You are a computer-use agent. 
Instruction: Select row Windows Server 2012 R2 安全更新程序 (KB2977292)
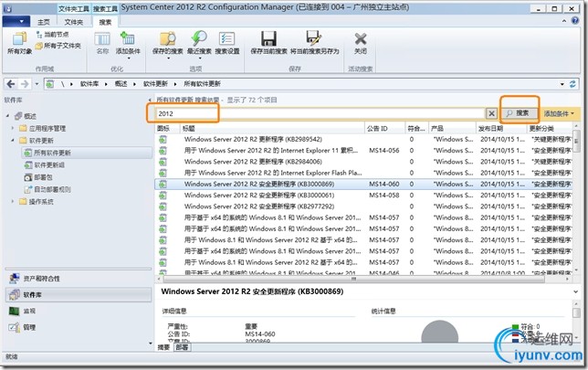coord(363,206)
